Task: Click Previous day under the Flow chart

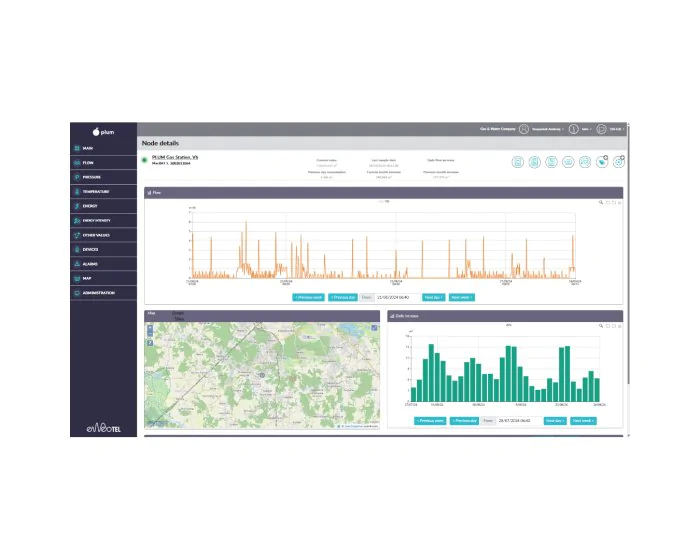Action: click(x=343, y=297)
